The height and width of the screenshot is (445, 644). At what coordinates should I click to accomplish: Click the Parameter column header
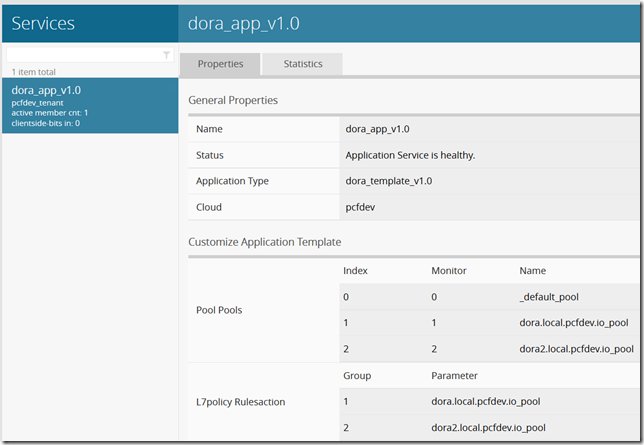[454, 376]
